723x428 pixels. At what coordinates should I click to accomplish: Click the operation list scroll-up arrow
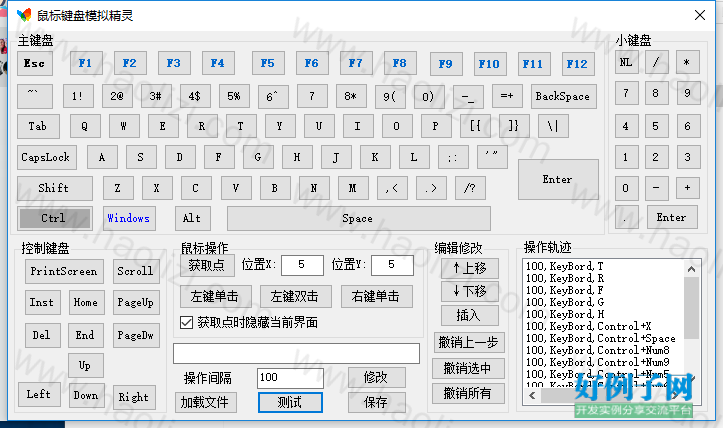pos(691,269)
